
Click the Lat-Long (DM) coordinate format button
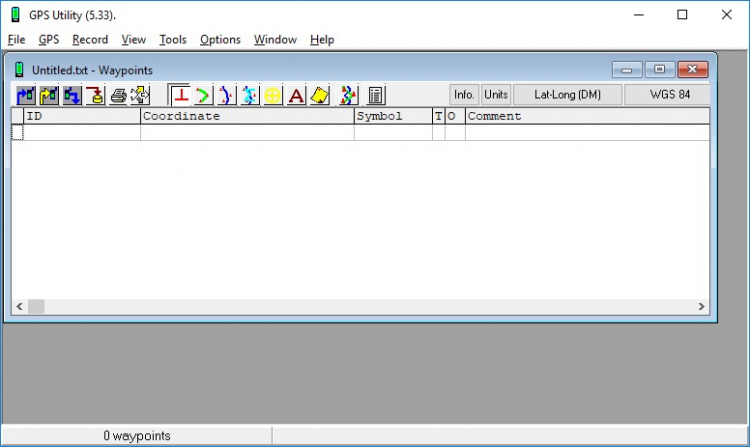568,95
